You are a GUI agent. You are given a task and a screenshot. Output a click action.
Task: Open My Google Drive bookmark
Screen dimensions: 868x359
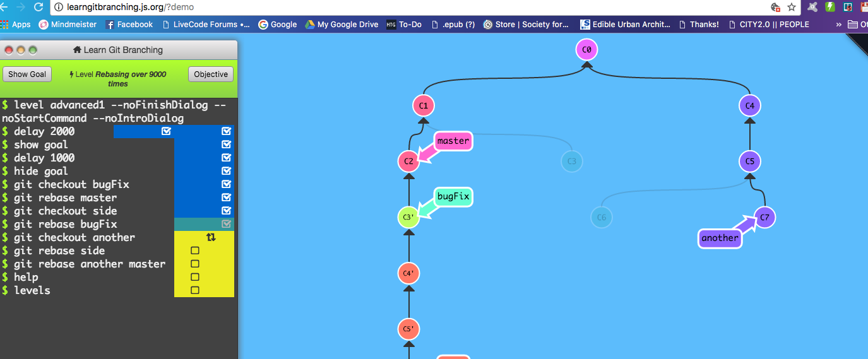(x=342, y=25)
